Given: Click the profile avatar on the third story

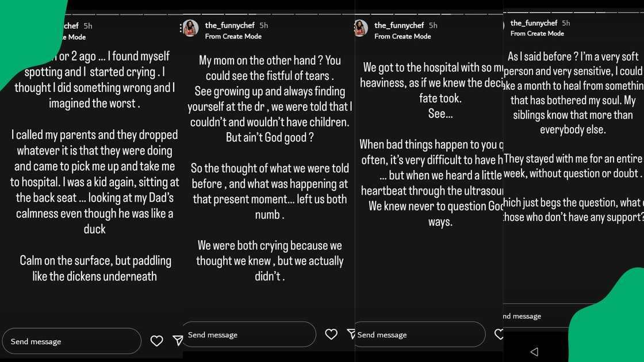Looking at the screenshot, I should [361, 28].
